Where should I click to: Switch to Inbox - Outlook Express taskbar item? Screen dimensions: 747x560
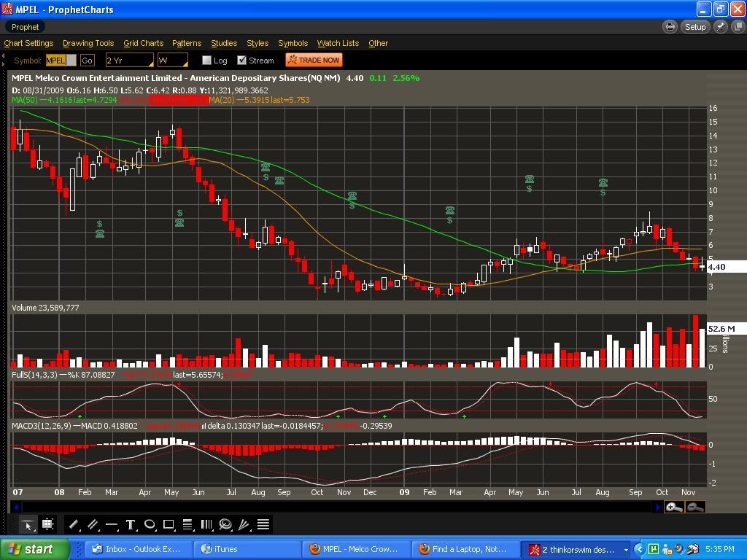[138, 550]
